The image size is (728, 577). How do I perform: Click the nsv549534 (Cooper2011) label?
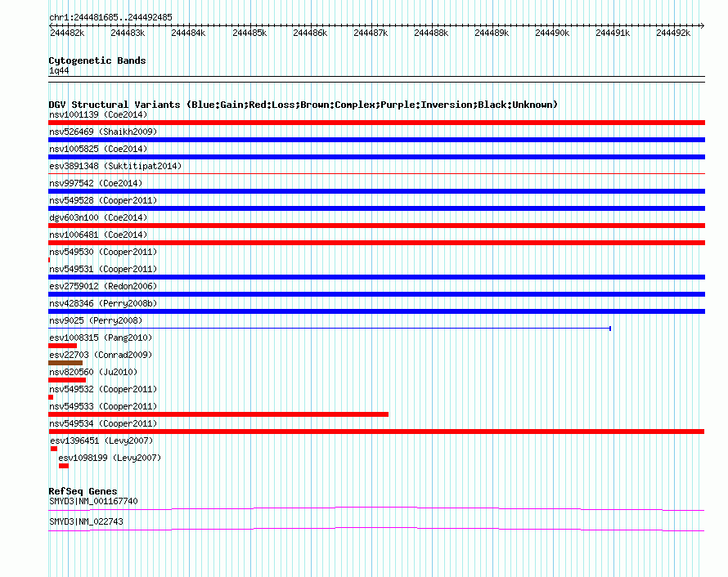[x=103, y=423]
